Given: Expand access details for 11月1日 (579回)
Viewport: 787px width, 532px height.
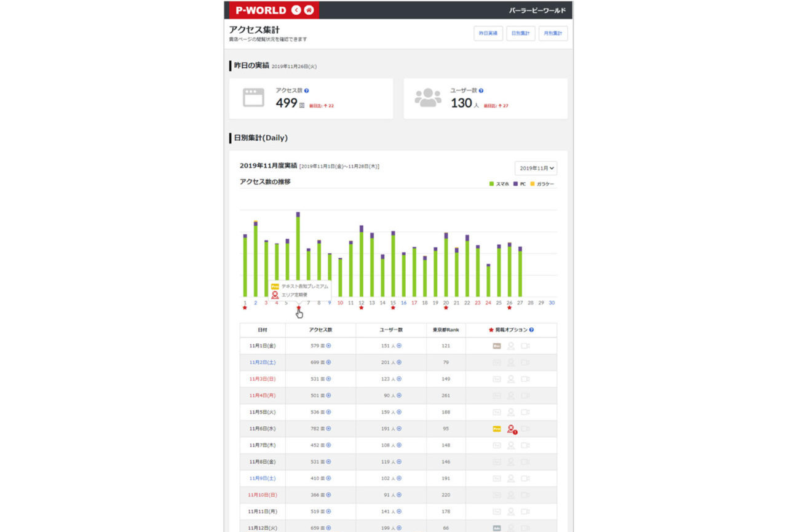Looking at the screenshot, I should (328, 346).
